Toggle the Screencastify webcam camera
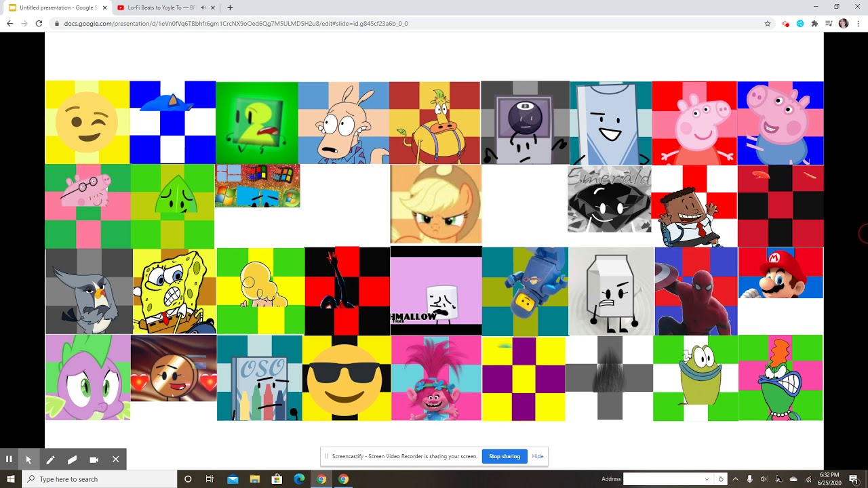Image resolution: width=868 pixels, height=488 pixels. coord(94,459)
